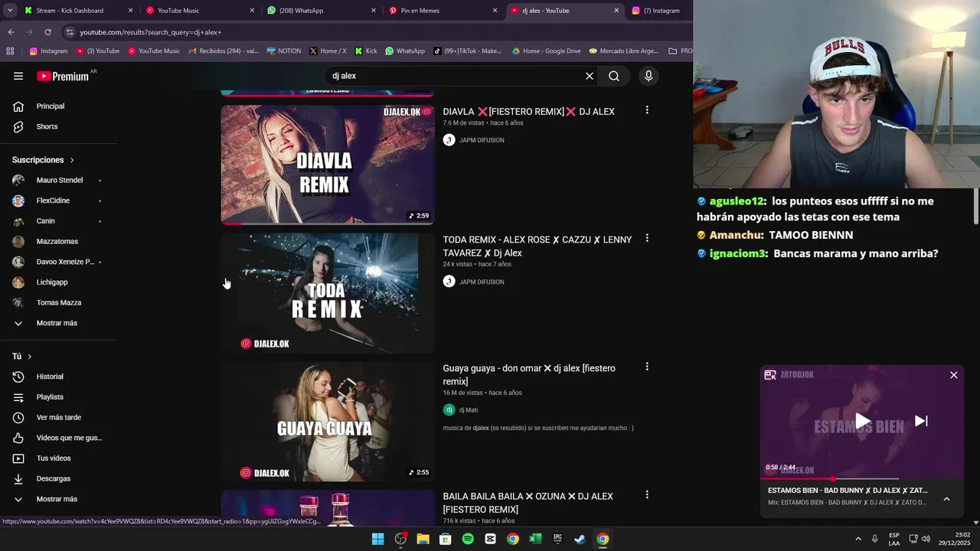Expand the Tú section chevron
Viewport: 980px width, 551px height.
click(30, 357)
